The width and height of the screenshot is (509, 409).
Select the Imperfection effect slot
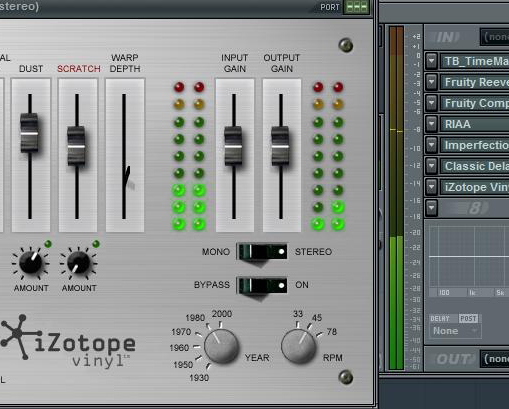(475, 145)
